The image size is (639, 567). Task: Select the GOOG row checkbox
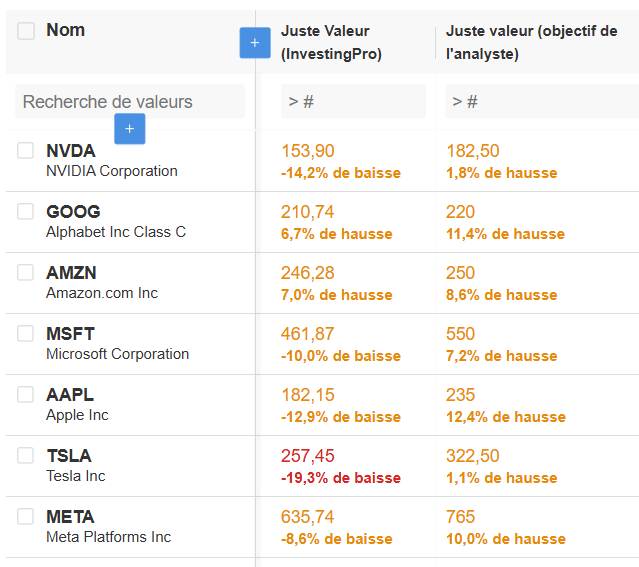[x=26, y=212]
